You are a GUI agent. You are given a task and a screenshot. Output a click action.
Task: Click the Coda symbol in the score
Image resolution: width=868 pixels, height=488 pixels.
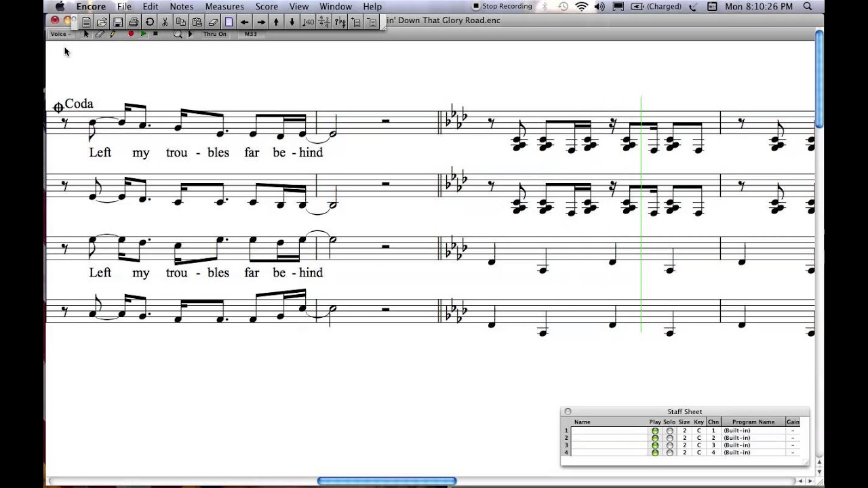[x=58, y=107]
